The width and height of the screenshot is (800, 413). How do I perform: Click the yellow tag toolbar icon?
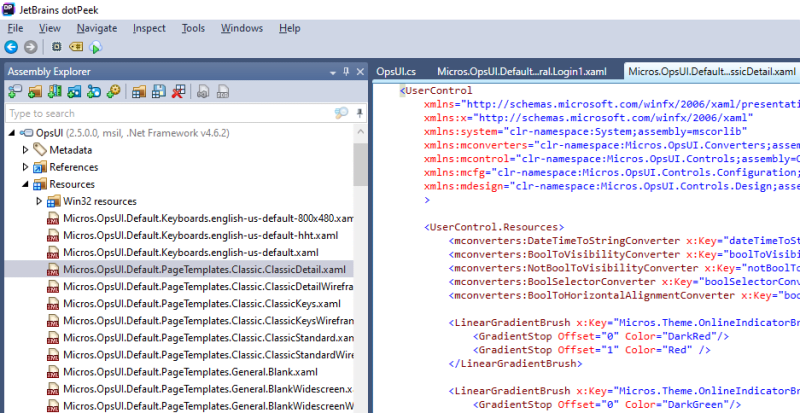[x=76, y=47]
